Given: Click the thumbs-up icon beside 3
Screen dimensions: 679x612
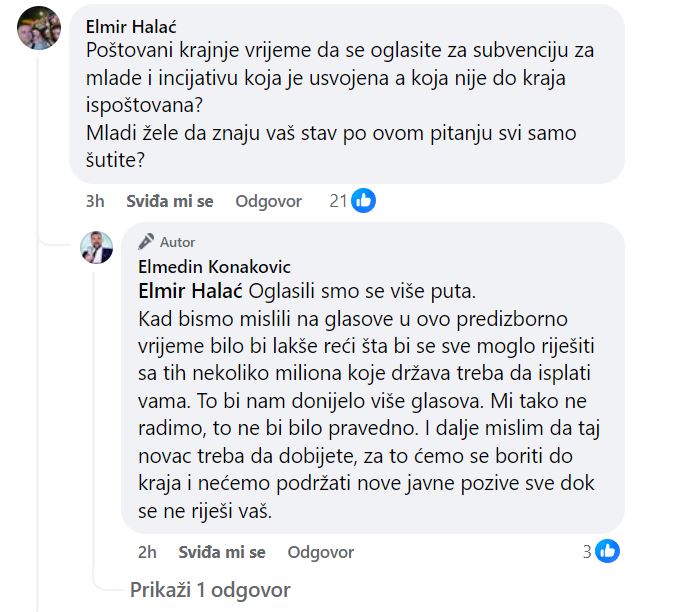Looking at the screenshot, I should (607, 551).
